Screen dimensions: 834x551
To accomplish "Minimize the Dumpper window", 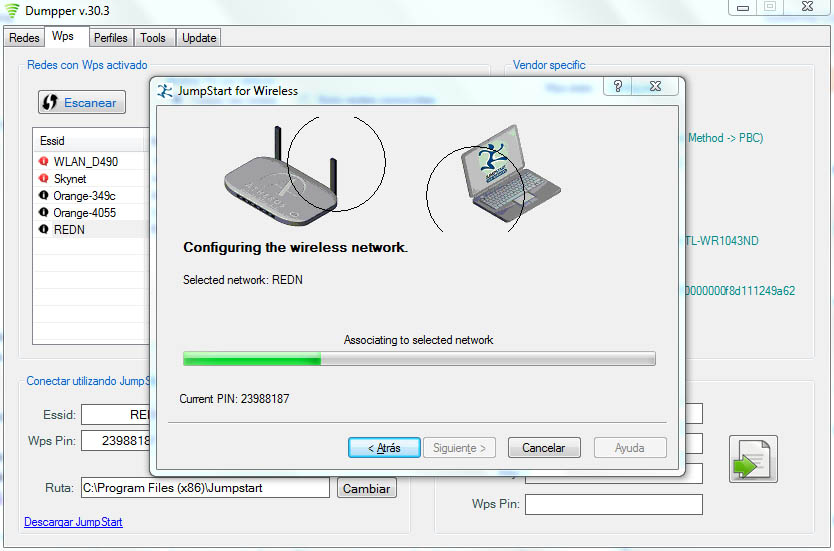I will pos(743,7).
